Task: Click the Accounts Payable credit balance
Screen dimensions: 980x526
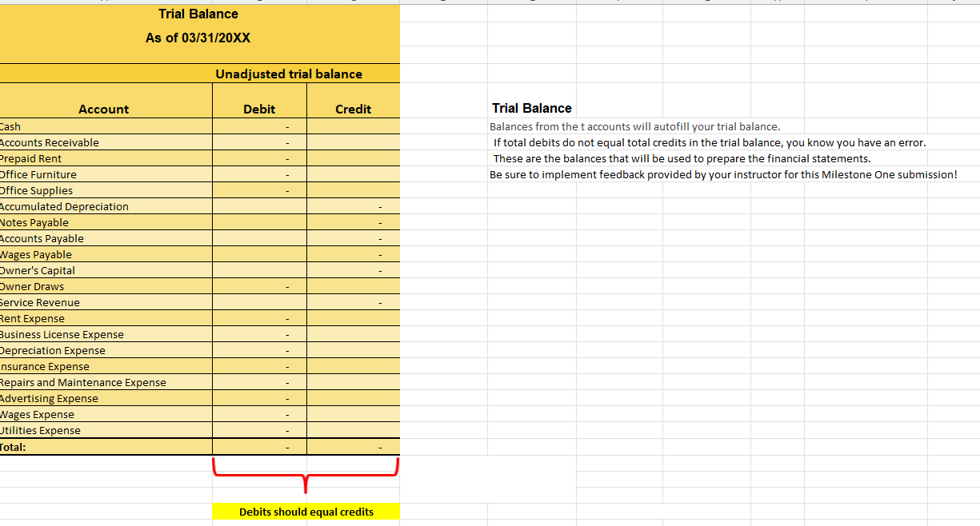Action: (x=353, y=238)
